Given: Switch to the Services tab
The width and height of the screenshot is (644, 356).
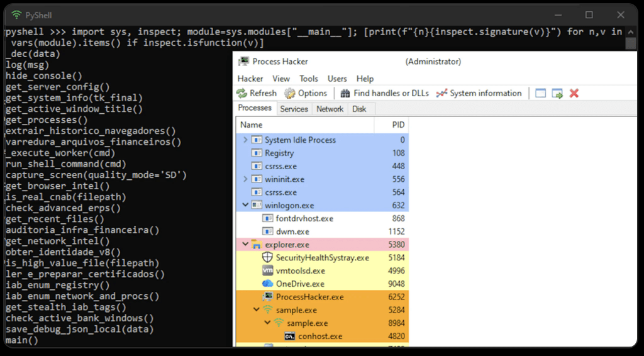Looking at the screenshot, I should point(294,109).
